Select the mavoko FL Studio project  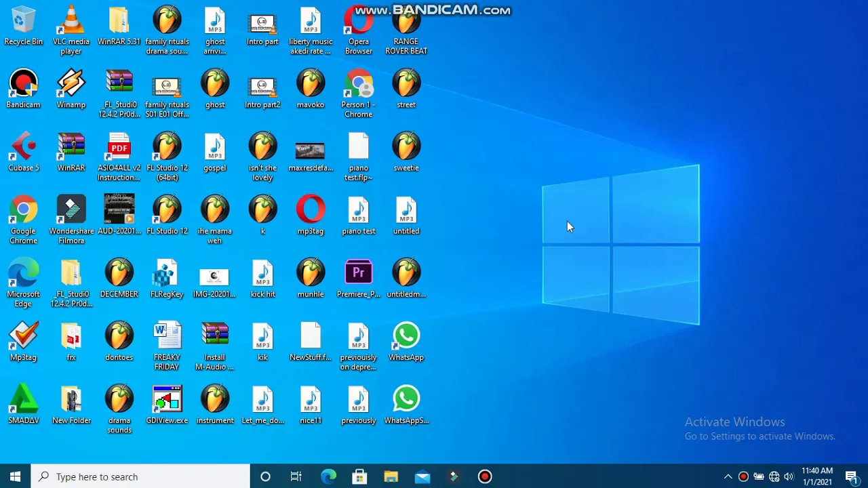coord(311,89)
